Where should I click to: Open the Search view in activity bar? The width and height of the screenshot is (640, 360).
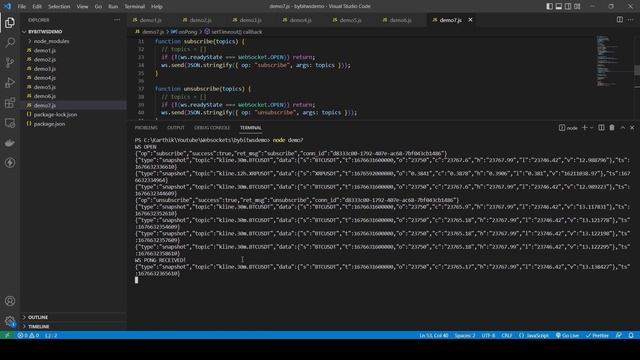[x=10, y=42]
